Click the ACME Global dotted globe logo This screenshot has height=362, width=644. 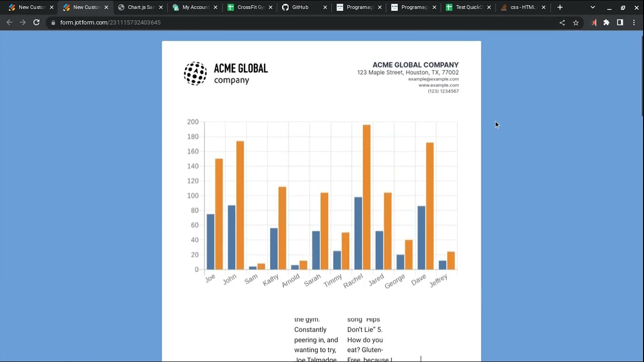click(x=195, y=73)
